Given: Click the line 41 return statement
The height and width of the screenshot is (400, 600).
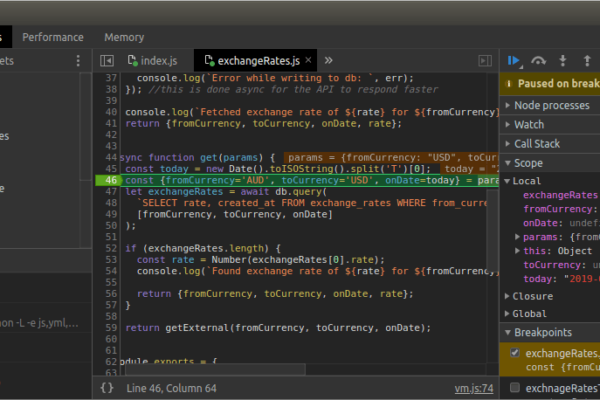Looking at the screenshot, I should [263, 123].
